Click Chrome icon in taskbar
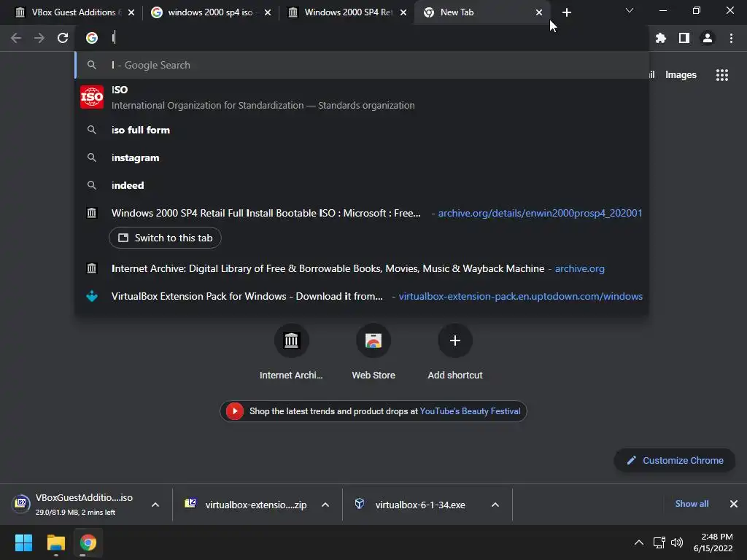The width and height of the screenshot is (747, 560). (88, 542)
